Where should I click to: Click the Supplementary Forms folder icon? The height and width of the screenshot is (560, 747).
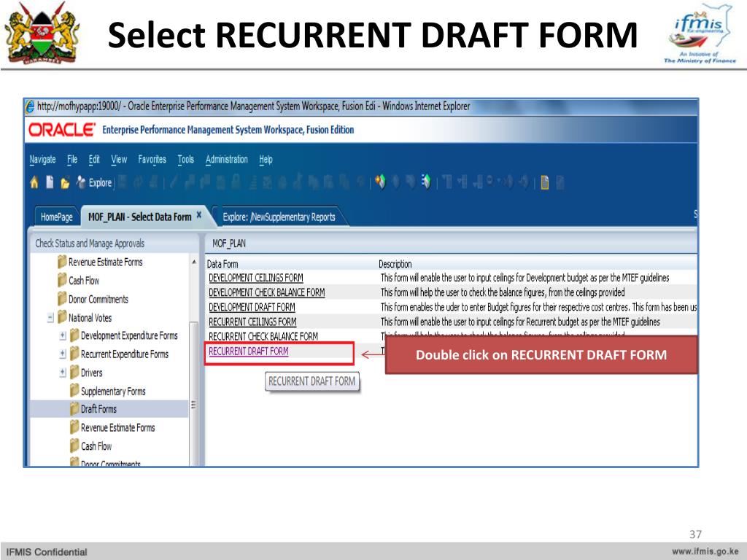tap(74, 391)
